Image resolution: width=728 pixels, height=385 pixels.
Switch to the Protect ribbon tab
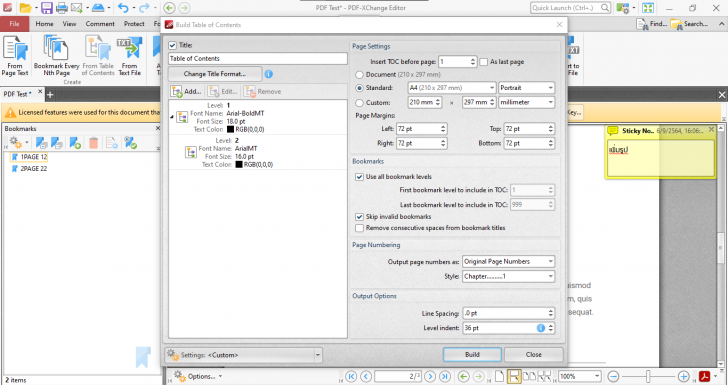[x=134, y=24]
